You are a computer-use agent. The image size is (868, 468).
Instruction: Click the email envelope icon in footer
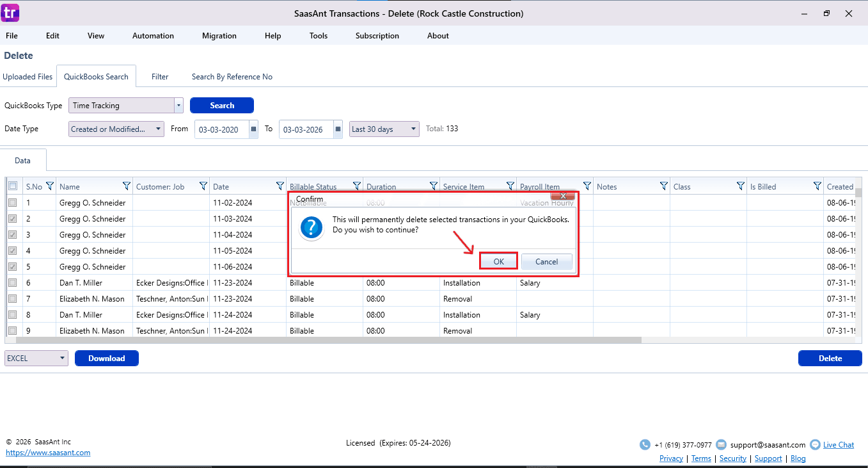click(721, 445)
